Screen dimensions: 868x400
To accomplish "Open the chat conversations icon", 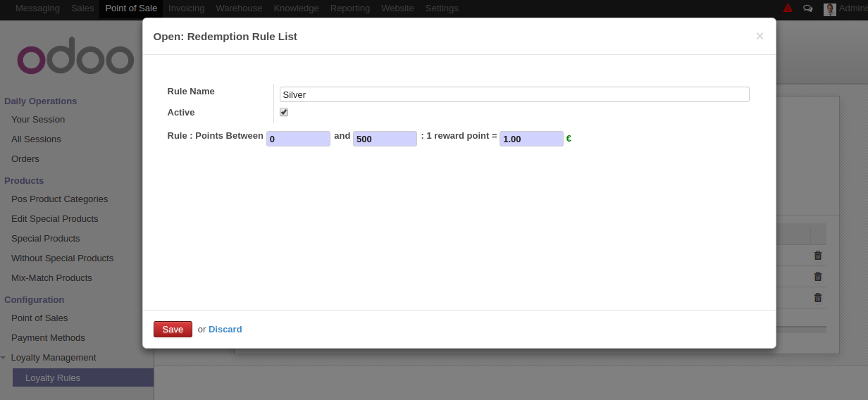I will point(808,8).
